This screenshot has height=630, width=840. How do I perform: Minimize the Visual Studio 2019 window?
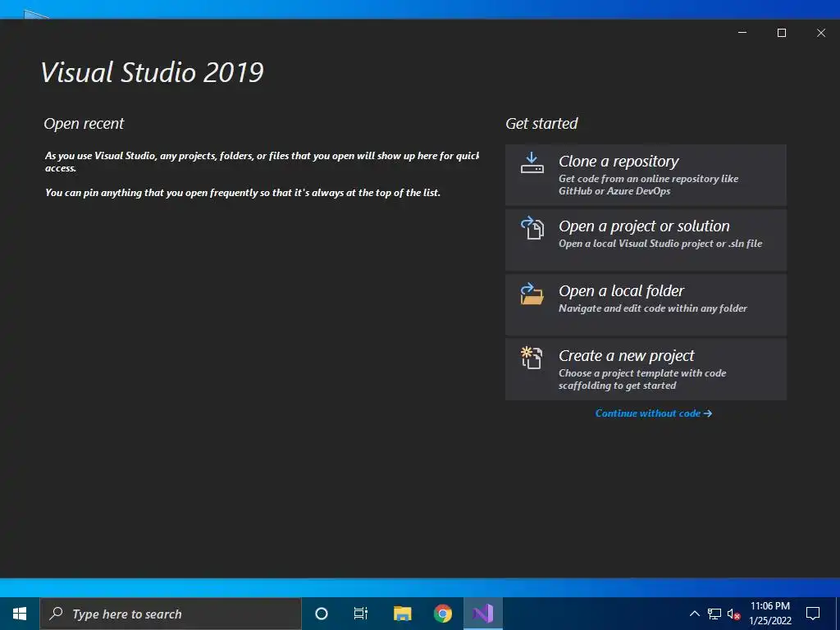[742, 33]
